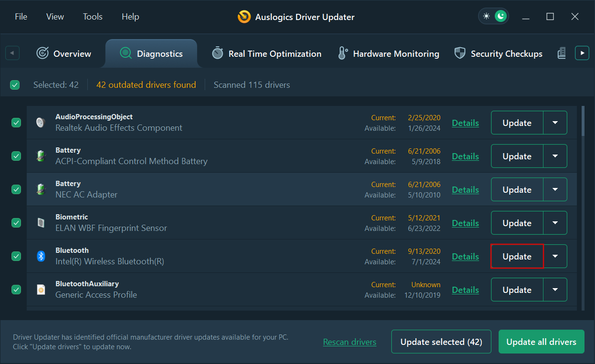Open Details for Realtek Audio Effects Component
This screenshot has height=364, width=595.
[465, 123]
